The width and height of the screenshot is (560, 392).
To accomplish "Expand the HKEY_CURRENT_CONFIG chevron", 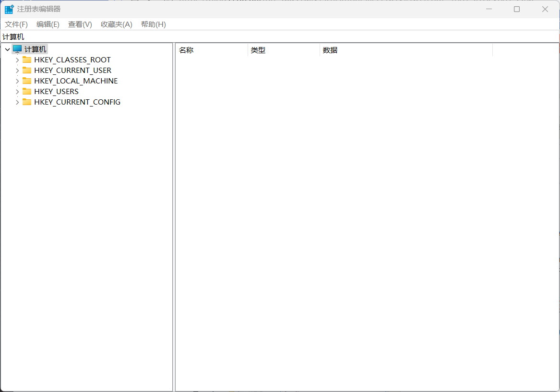I will [17, 102].
